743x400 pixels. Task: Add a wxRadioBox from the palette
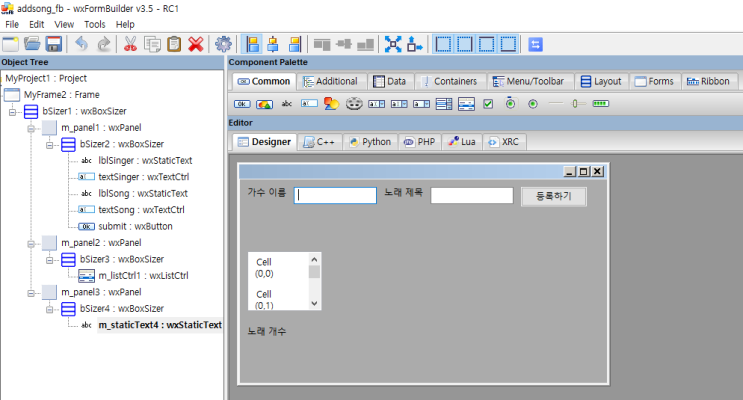coord(510,103)
